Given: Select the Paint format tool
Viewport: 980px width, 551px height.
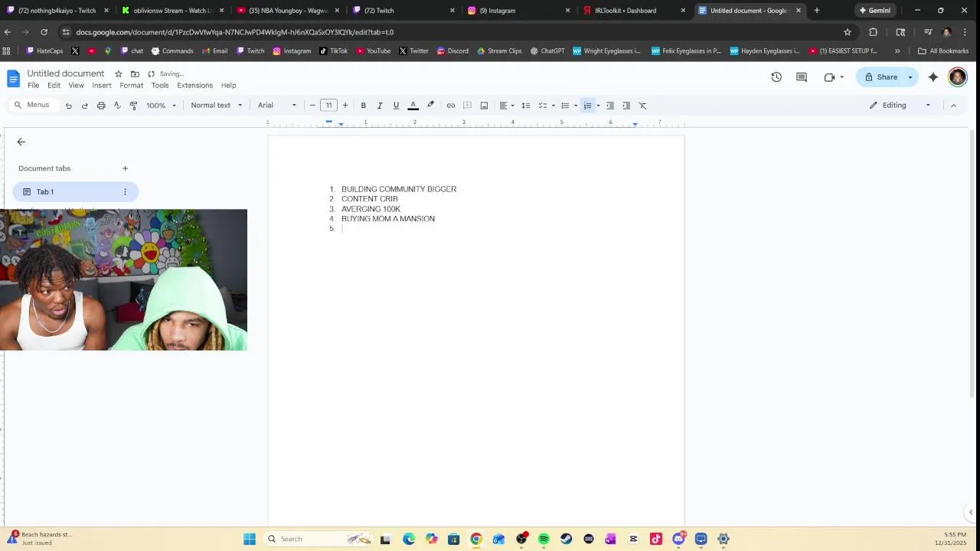Looking at the screenshot, I should coord(133,106).
